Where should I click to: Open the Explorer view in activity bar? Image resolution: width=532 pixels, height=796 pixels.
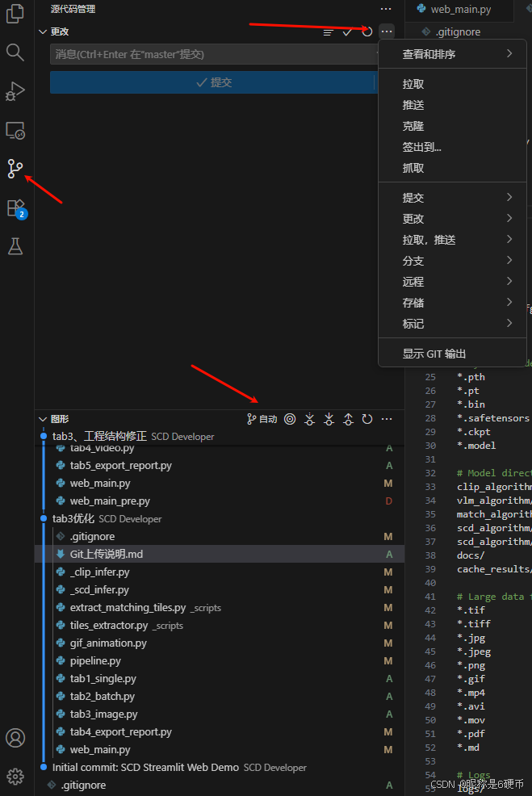15,14
